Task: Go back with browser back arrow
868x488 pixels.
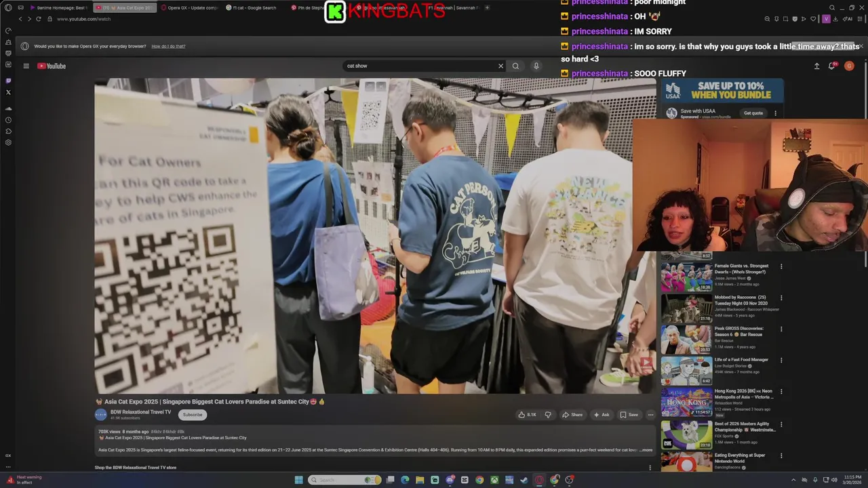Action: click(x=20, y=19)
